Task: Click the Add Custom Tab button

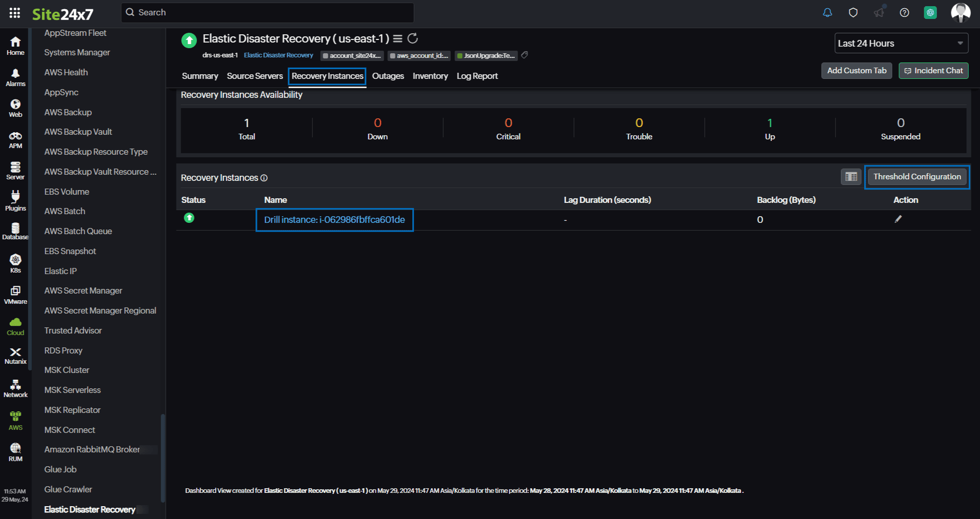Action: (856, 71)
